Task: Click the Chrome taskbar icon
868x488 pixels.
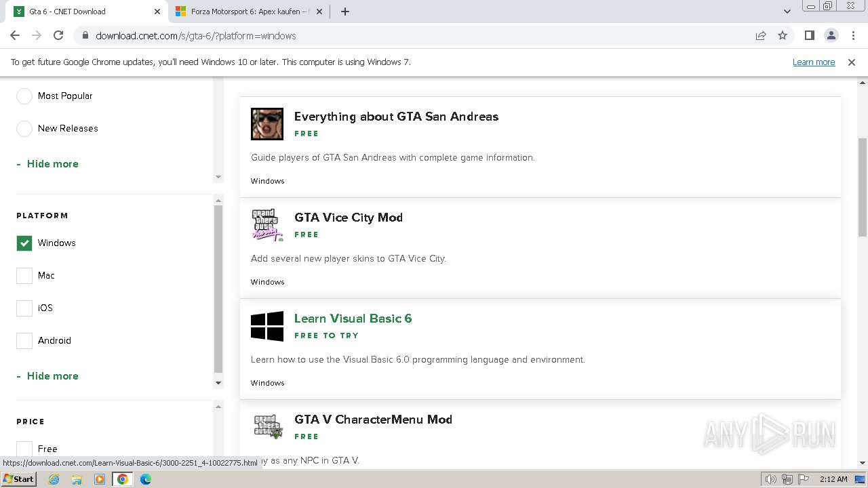Action: point(123,479)
